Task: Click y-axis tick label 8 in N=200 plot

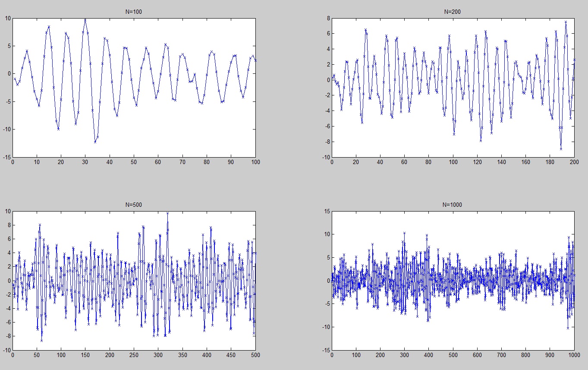Action: (328, 19)
